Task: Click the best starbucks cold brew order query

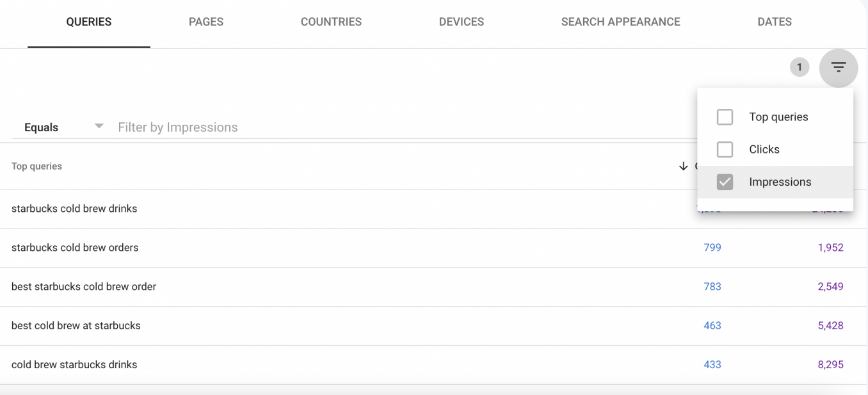Action: (x=84, y=287)
